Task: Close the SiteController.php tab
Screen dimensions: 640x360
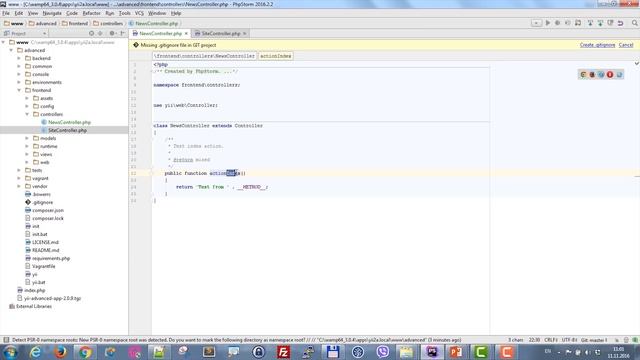Action: tap(245, 33)
